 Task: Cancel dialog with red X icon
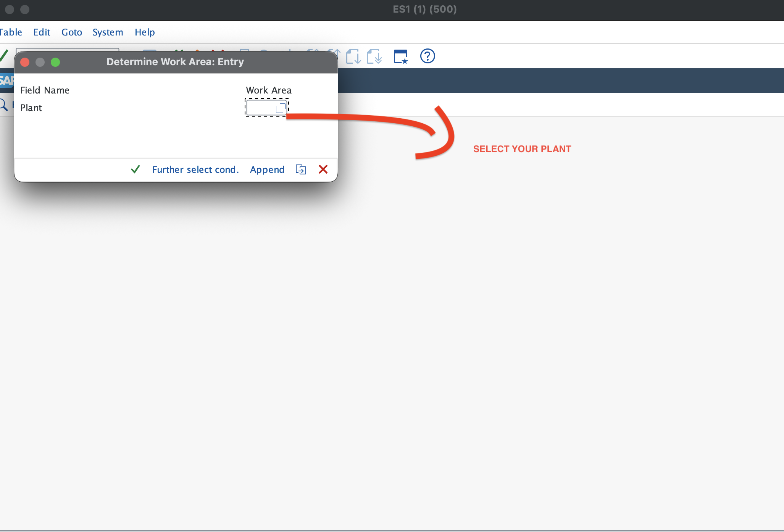click(323, 169)
